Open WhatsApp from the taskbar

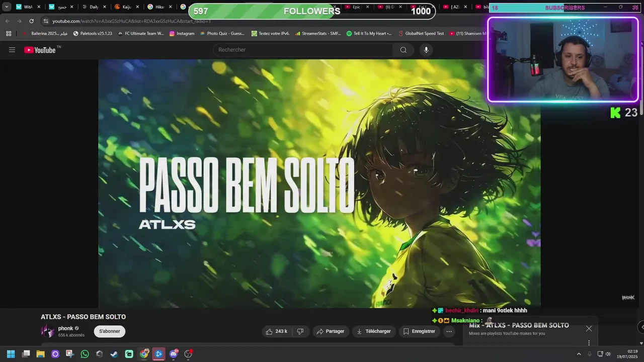pyautogui.click(x=85, y=354)
